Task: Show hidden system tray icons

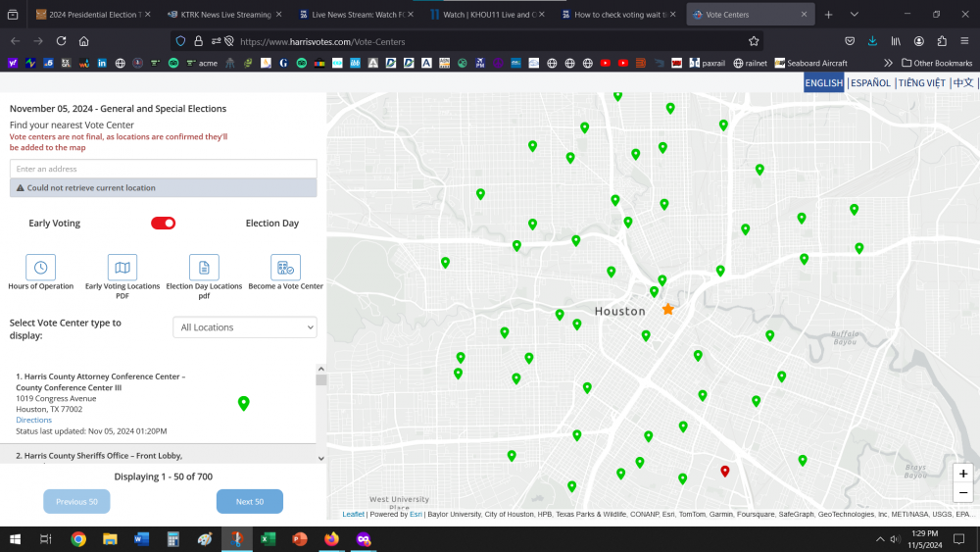Action: pos(879,539)
